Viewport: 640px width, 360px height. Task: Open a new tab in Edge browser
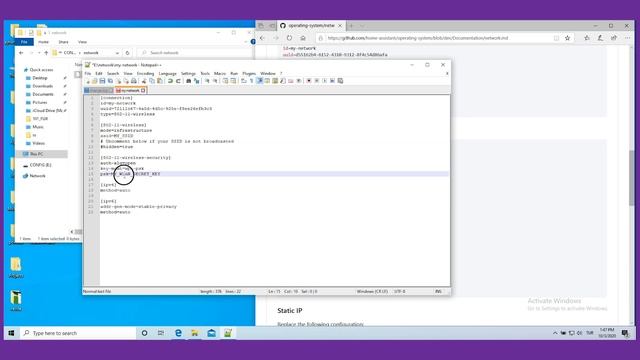point(351,26)
